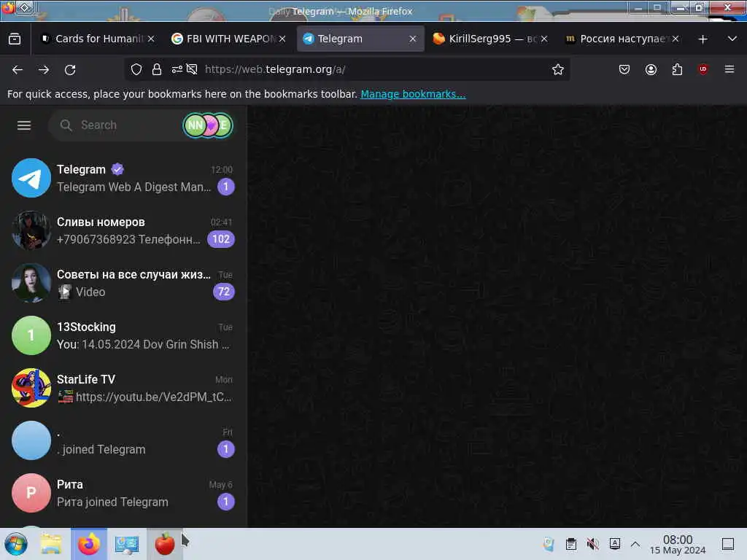The image size is (747, 560).
Task: Close the FBI WITH WEAPON tab
Action: click(x=282, y=39)
